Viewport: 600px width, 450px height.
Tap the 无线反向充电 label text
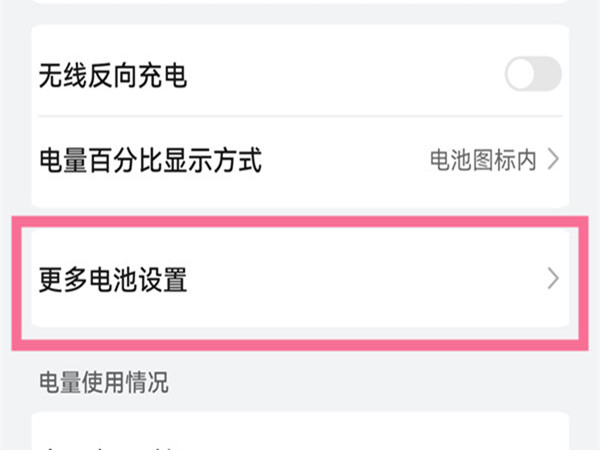pyautogui.click(x=112, y=74)
